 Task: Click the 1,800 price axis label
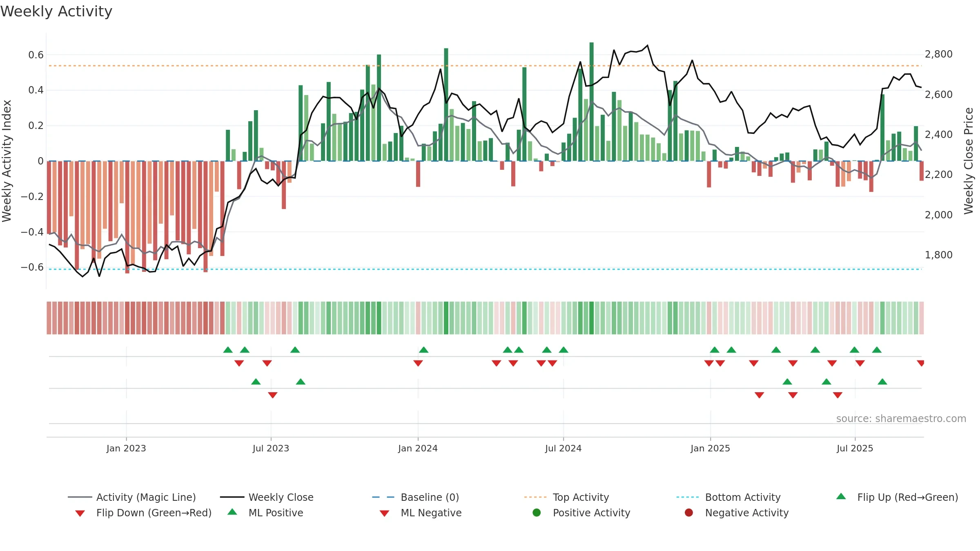tap(938, 255)
